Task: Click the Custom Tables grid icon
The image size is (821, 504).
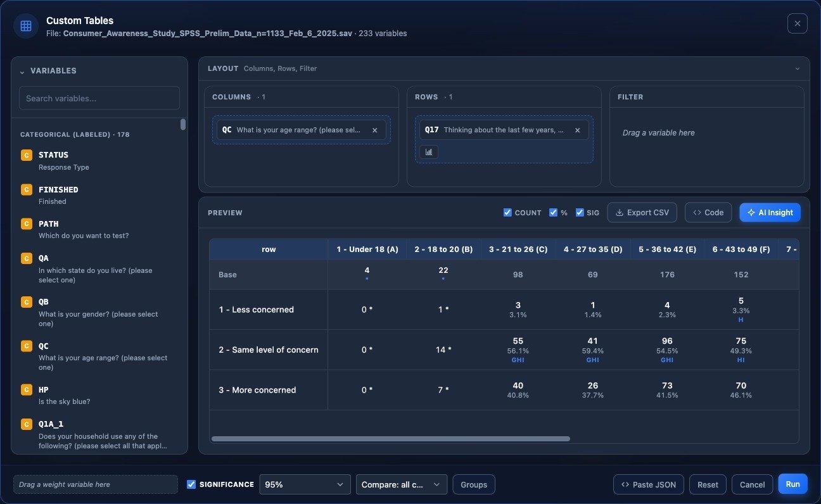Action: click(x=26, y=26)
